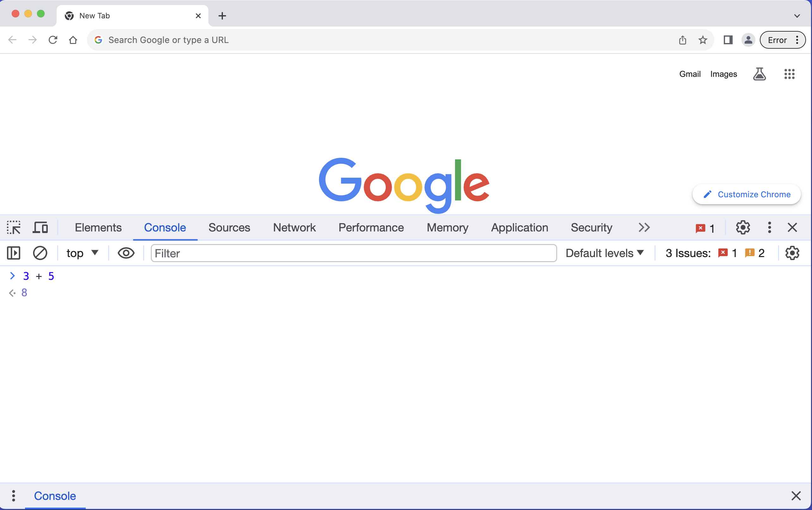Click the error count badge in DevTools tab bar

(705, 228)
